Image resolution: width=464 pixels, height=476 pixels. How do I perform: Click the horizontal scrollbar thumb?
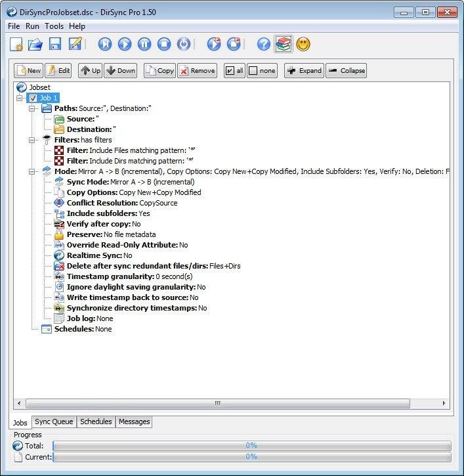click(x=218, y=403)
